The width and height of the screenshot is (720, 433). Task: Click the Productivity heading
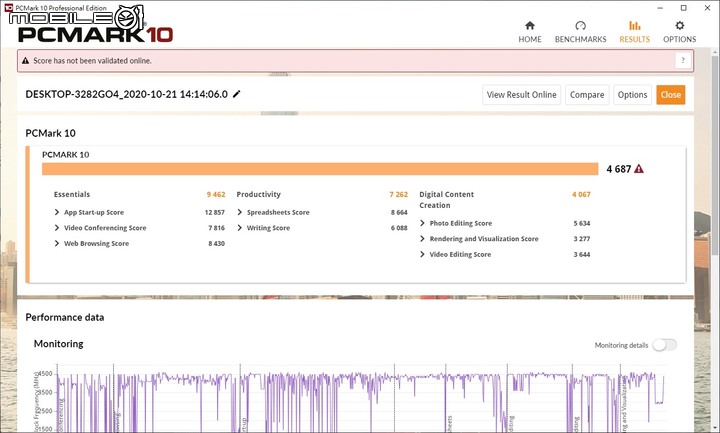pos(259,194)
